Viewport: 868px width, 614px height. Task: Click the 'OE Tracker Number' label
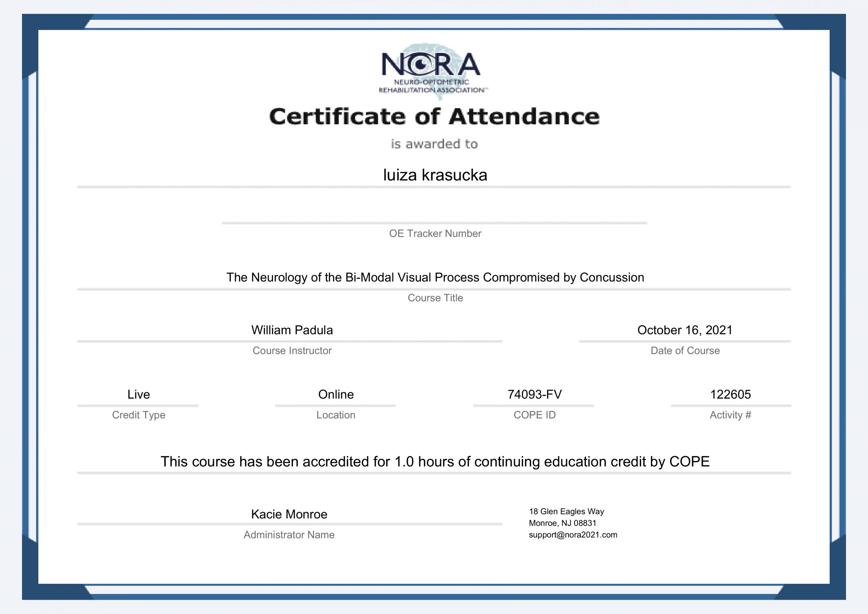(x=435, y=233)
